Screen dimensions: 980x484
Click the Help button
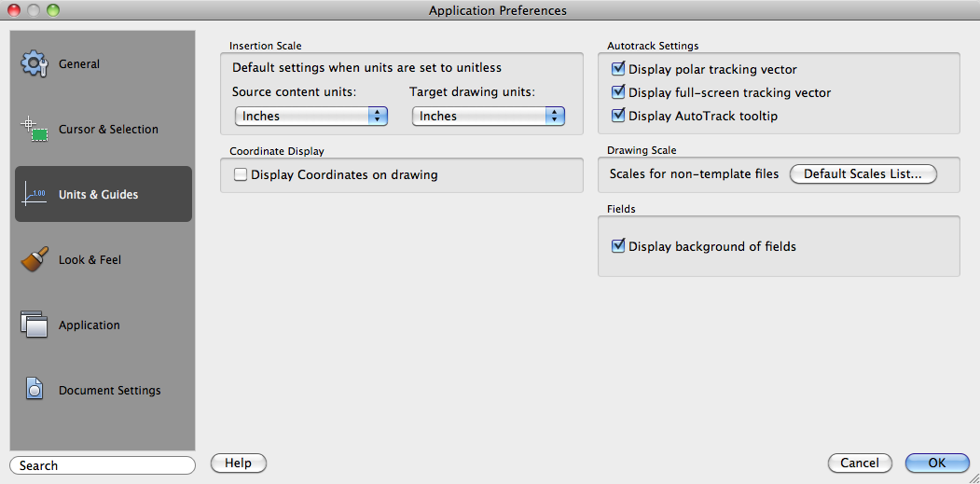coord(239,463)
